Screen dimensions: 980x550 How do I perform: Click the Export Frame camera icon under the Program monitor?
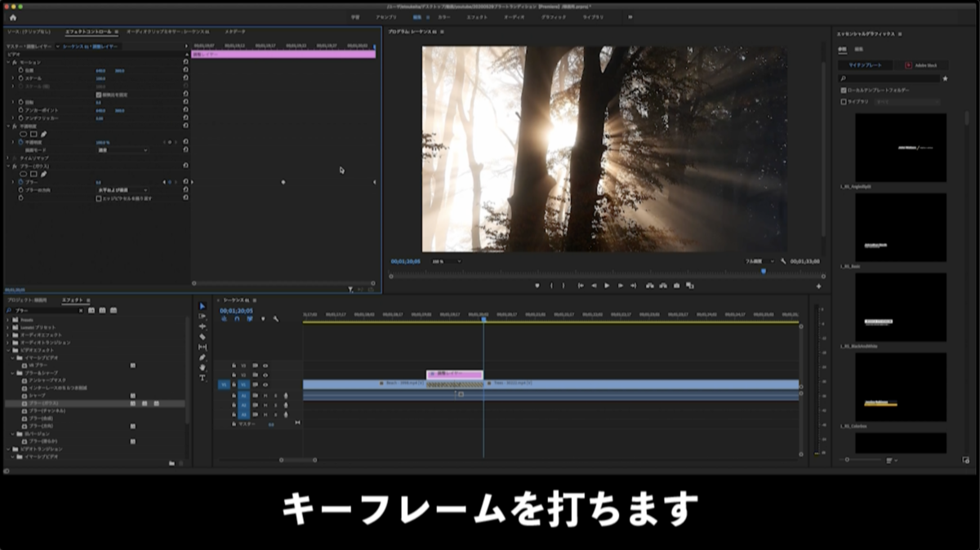coord(675,286)
